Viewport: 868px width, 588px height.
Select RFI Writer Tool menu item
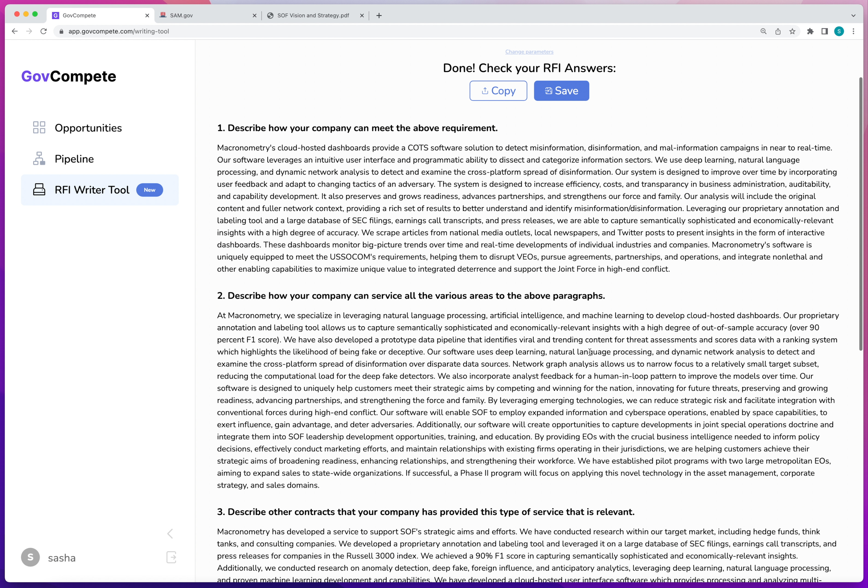point(100,190)
